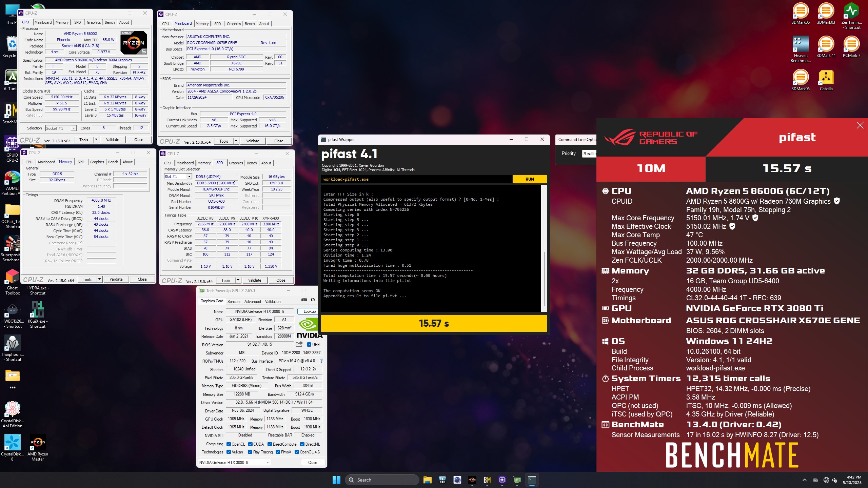
Task: Click Validate in SPD CPU-Z window
Action: (x=255, y=280)
